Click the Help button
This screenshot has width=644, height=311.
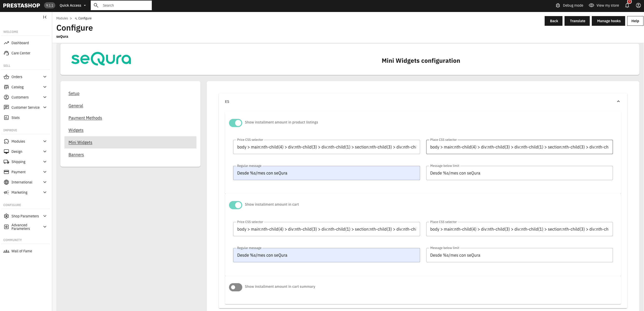[x=635, y=21]
